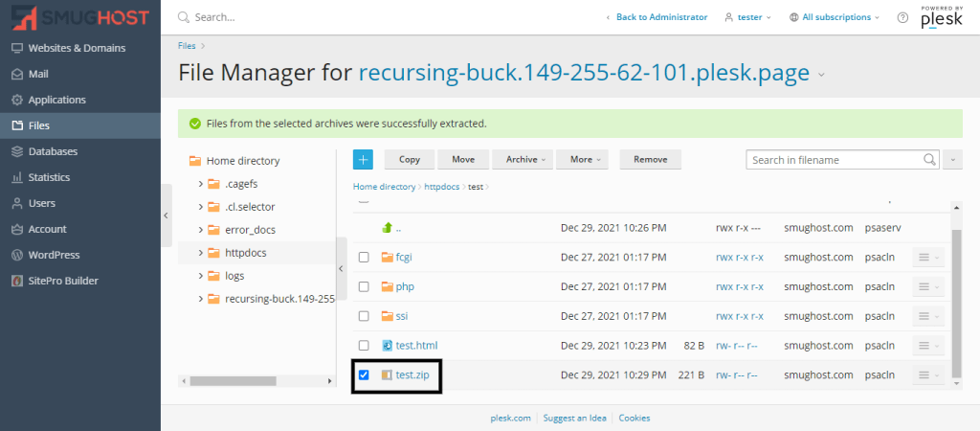Click the filename search magnifier icon
This screenshot has width=980, height=431.
click(930, 160)
